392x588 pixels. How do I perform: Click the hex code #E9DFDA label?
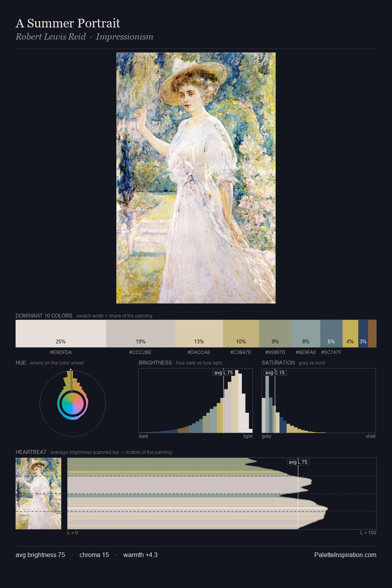pyautogui.click(x=61, y=352)
